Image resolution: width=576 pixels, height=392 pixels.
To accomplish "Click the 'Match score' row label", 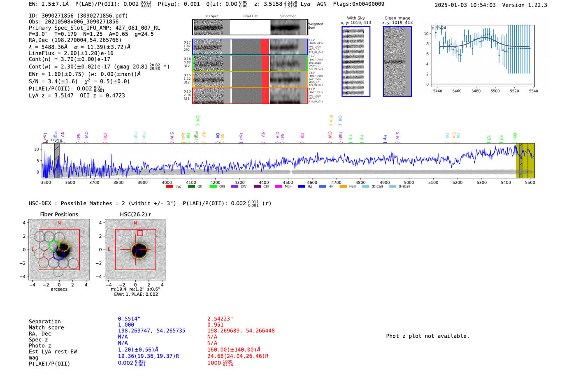I will tap(46, 328).
